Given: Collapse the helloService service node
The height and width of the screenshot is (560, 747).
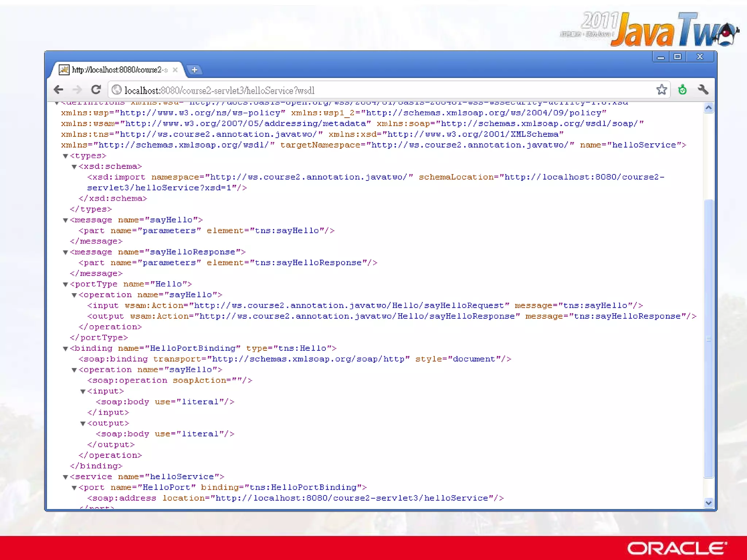Looking at the screenshot, I should (x=66, y=477).
